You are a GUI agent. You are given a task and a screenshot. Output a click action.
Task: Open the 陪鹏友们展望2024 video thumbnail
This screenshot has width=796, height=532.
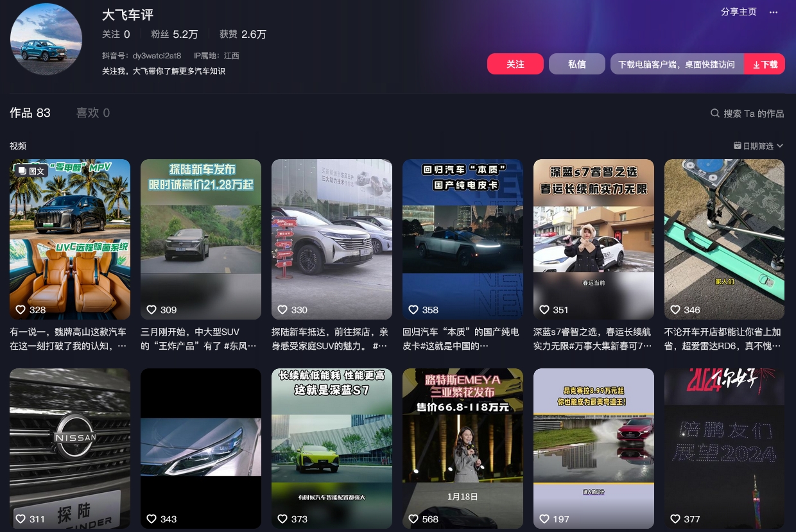pyautogui.click(x=724, y=449)
